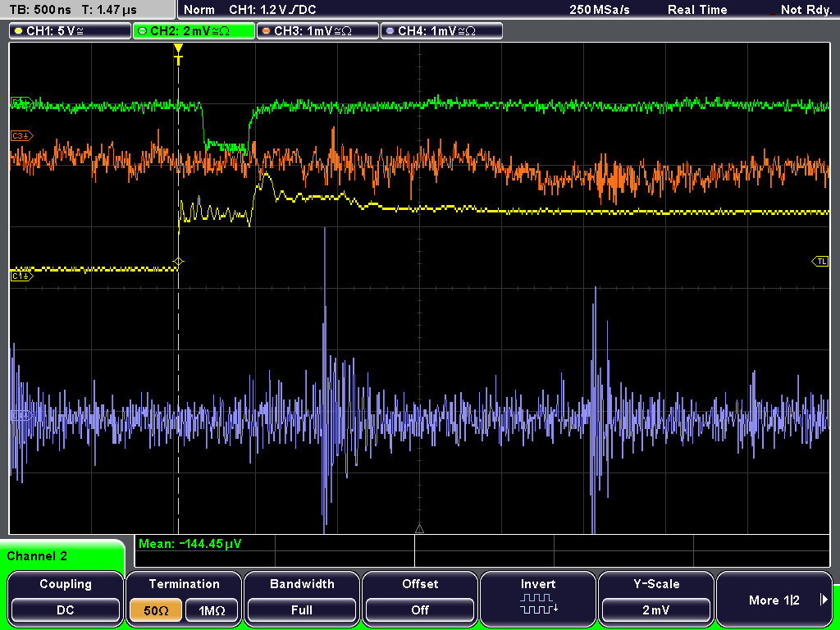Image resolution: width=840 pixels, height=630 pixels.
Task: Click the time reference triangle at bottom
Action: pyautogui.click(x=419, y=529)
